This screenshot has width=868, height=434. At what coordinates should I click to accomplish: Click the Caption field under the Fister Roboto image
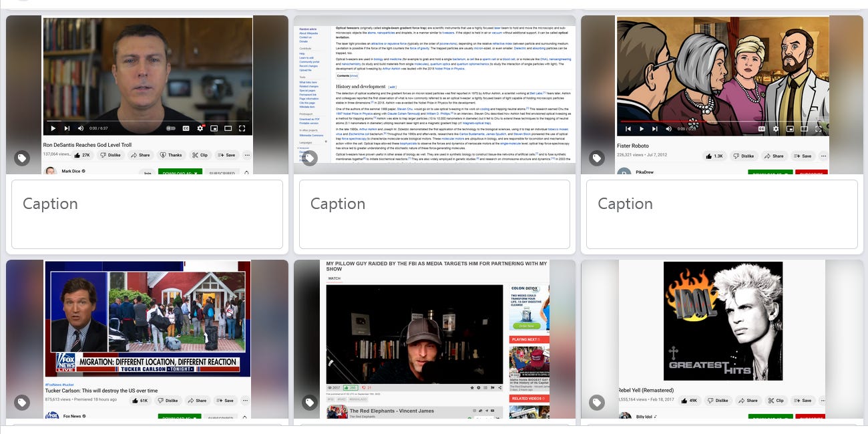pos(721,214)
